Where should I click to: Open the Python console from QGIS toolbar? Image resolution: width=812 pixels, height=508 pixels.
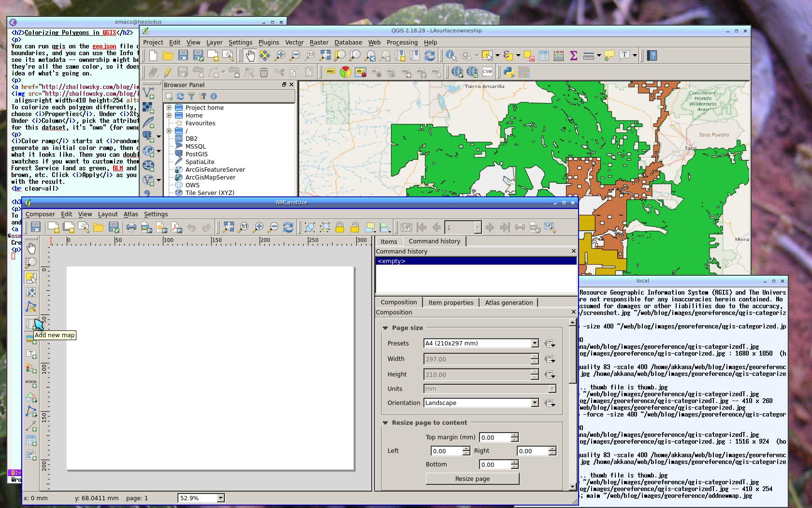508,72
